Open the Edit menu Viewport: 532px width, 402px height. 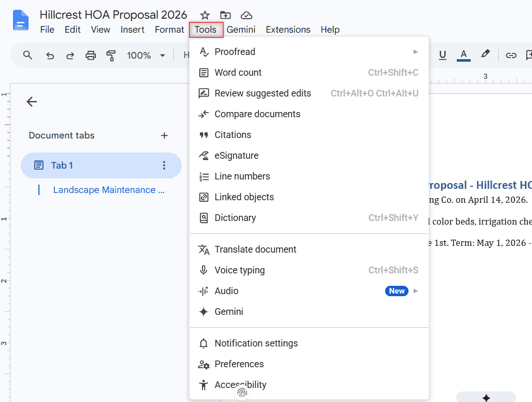click(x=73, y=30)
